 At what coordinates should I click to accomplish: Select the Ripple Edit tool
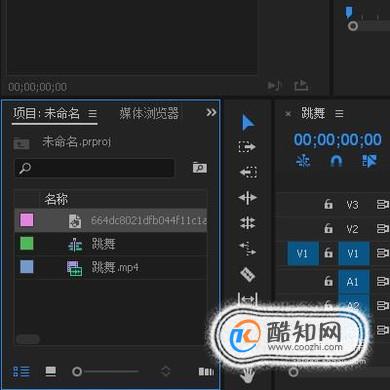pos(248,198)
